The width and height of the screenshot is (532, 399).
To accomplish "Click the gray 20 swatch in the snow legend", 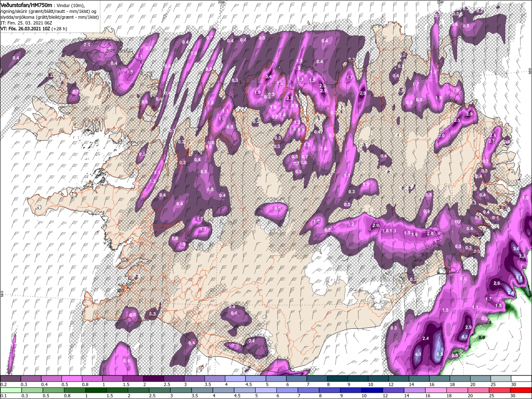I will [x=480, y=379].
